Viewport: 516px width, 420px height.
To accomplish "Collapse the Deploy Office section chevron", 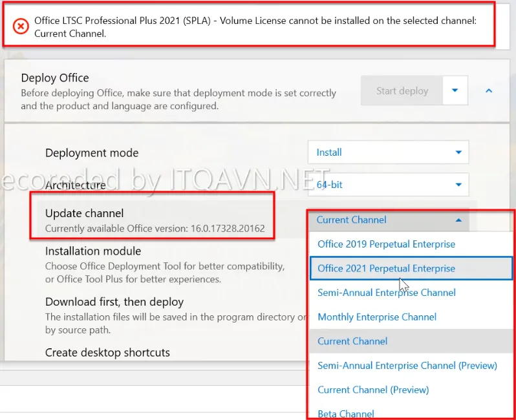I will point(489,90).
